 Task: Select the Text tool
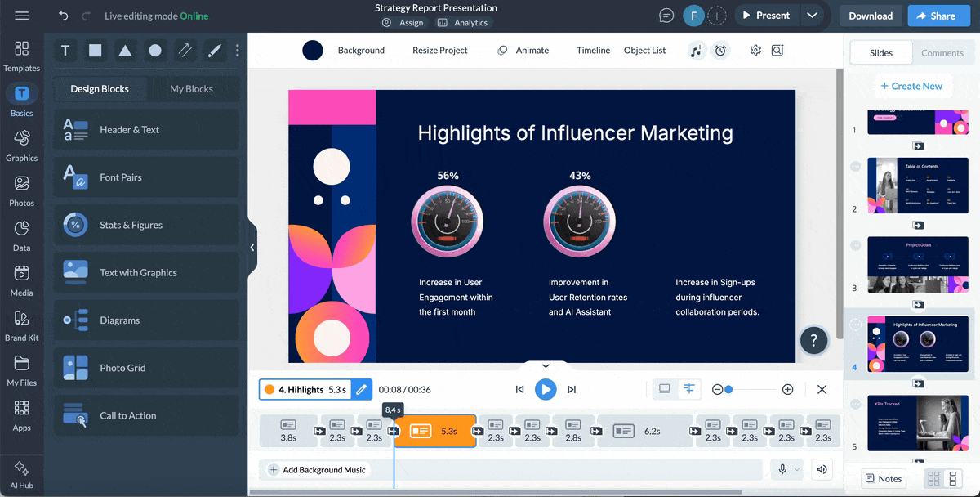click(x=65, y=51)
